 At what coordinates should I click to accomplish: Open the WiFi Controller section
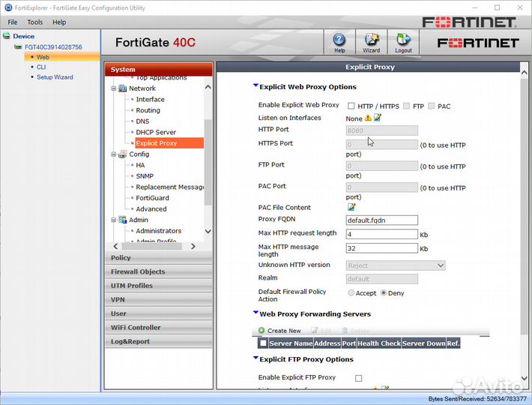(x=158, y=327)
